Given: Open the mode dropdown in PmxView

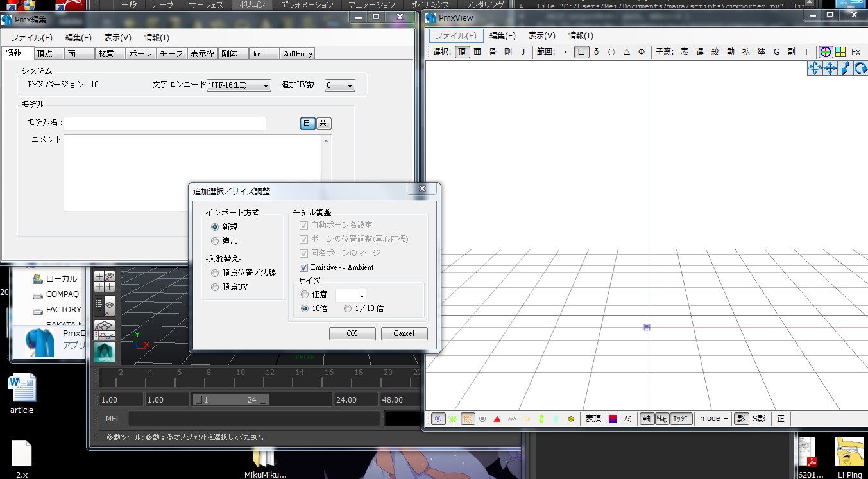Looking at the screenshot, I should tap(713, 419).
